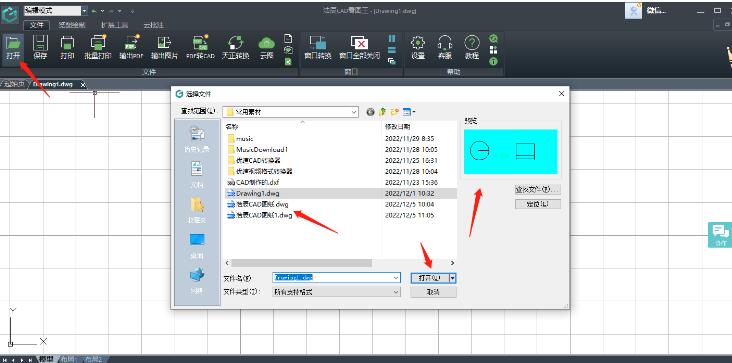Click 窗口全部关闭 close all windows icon
The width and height of the screenshot is (732, 363).
tap(359, 47)
